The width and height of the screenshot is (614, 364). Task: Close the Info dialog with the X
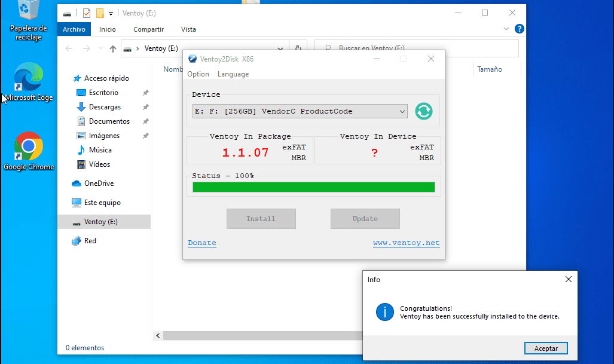pyautogui.click(x=568, y=279)
